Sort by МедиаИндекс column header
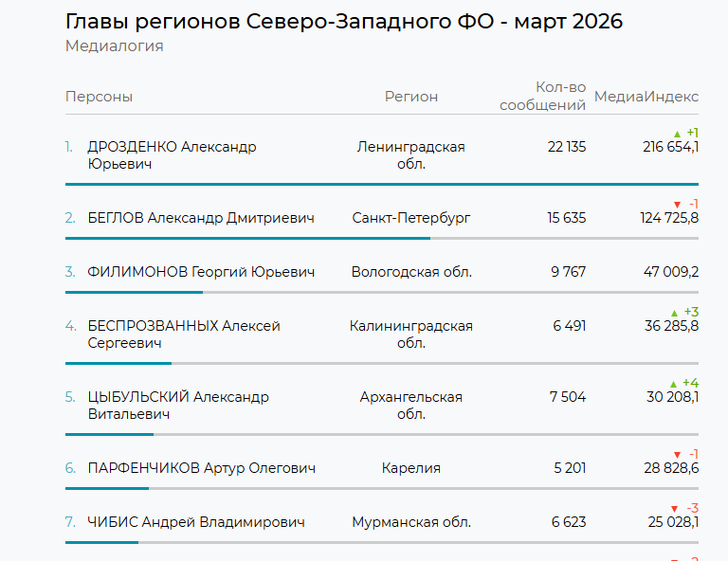728x561 pixels. (646, 97)
